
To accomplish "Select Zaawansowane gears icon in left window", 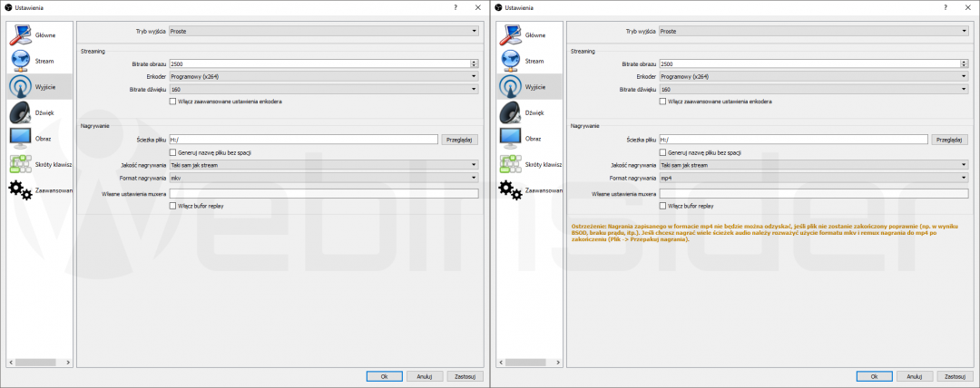I will (x=20, y=190).
